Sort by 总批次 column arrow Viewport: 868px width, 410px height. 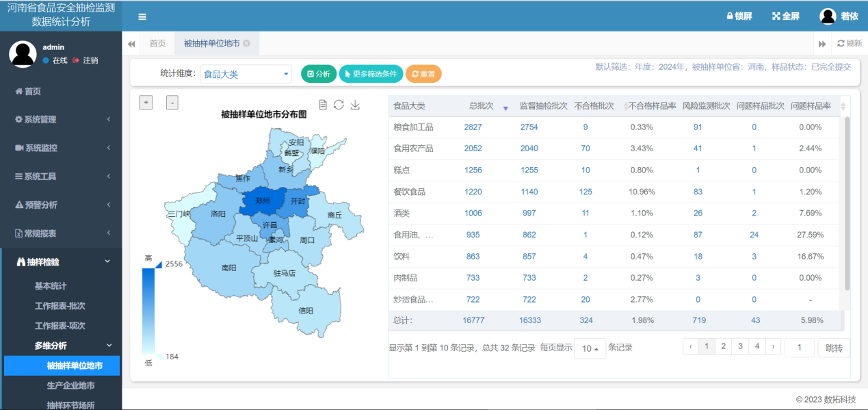point(505,108)
